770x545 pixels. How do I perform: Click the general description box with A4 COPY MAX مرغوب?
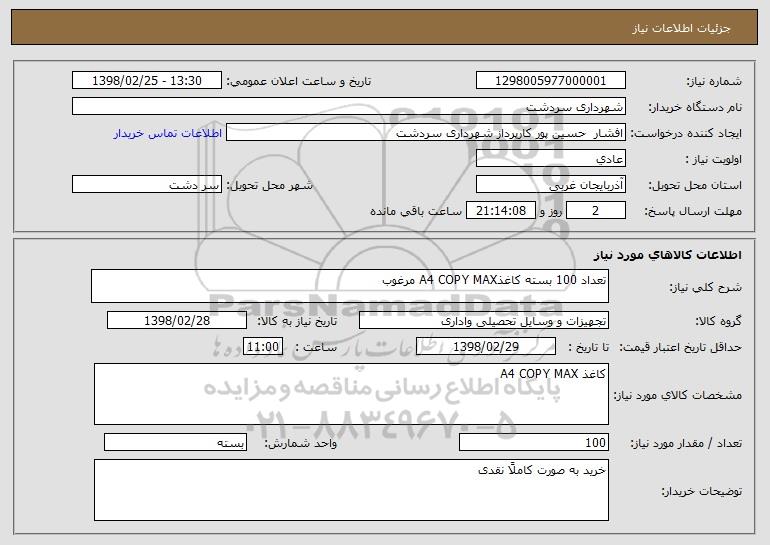coord(350,286)
